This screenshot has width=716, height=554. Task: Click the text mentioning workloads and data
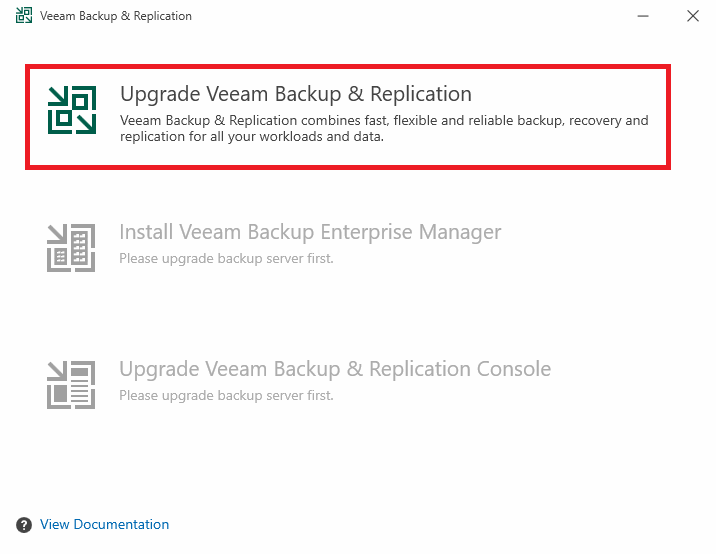pos(252,137)
